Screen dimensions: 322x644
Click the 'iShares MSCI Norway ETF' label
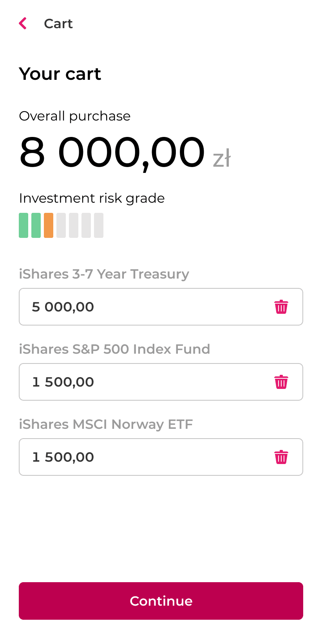pos(106,425)
